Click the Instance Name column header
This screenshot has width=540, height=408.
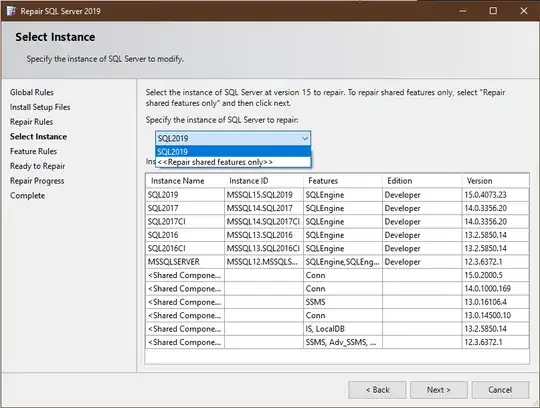185,181
